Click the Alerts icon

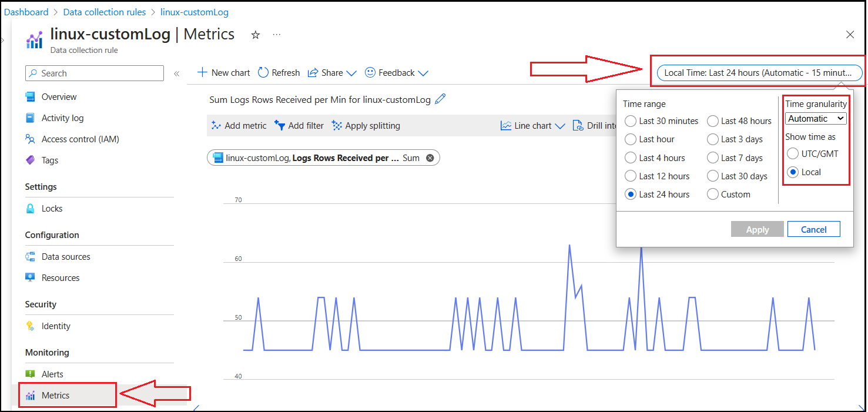coord(31,374)
